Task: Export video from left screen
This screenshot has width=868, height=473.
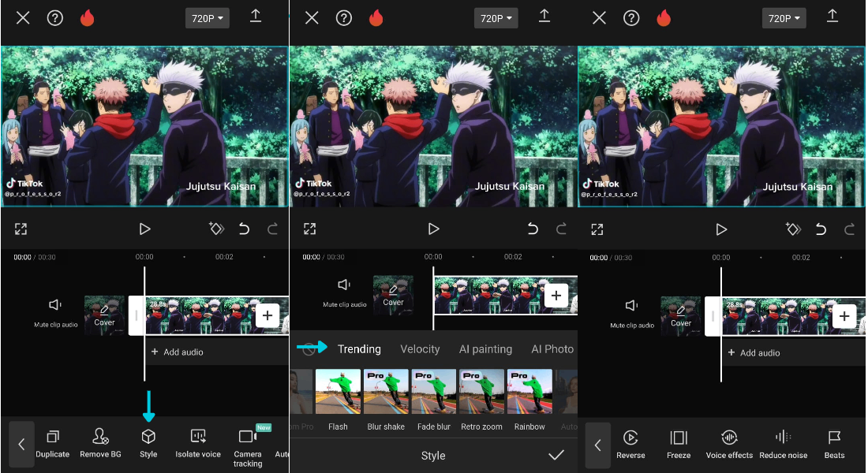Action: 256,16
